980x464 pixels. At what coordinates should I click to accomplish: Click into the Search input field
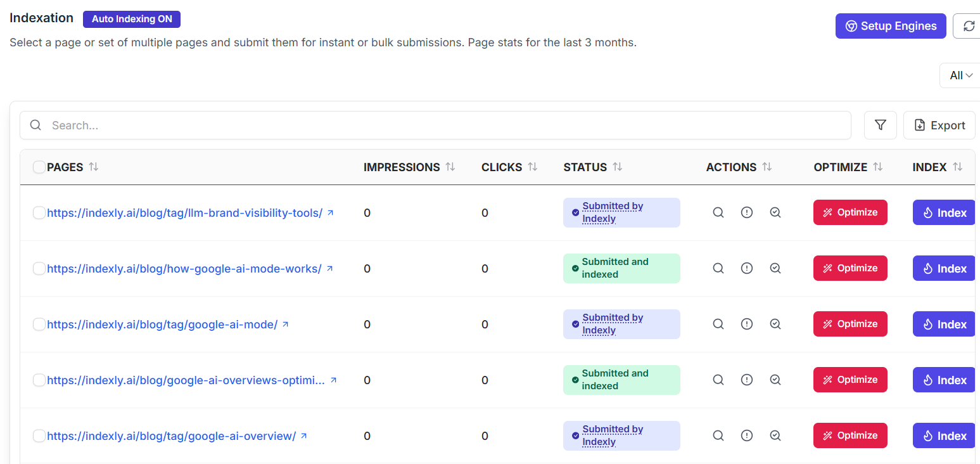pyautogui.click(x=443, y=126)
